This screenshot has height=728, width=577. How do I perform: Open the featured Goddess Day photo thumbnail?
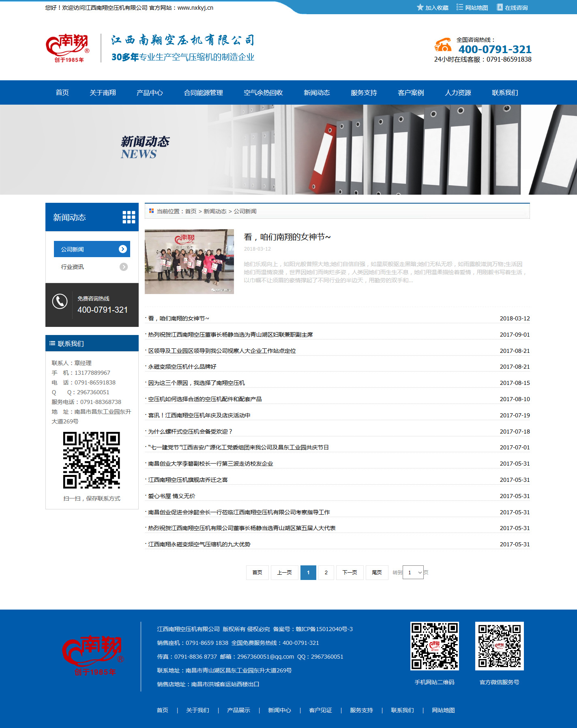pos(189,261)
